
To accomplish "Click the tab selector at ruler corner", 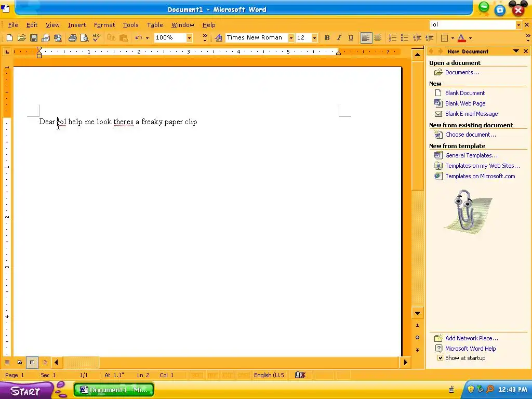I will click(x=7, y=51).
